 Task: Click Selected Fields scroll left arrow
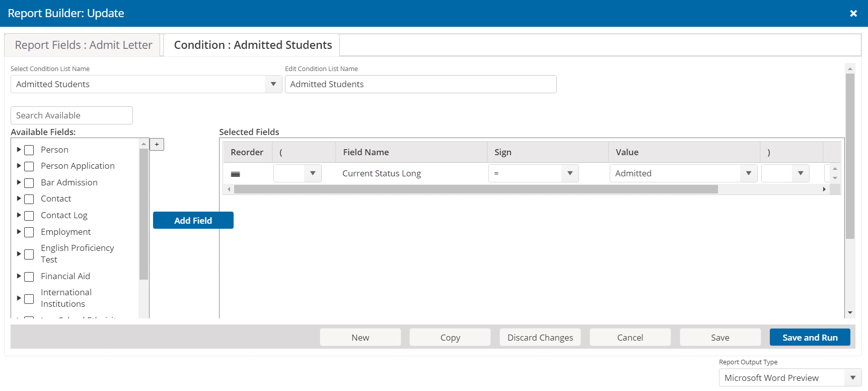[x=229, y=189]
